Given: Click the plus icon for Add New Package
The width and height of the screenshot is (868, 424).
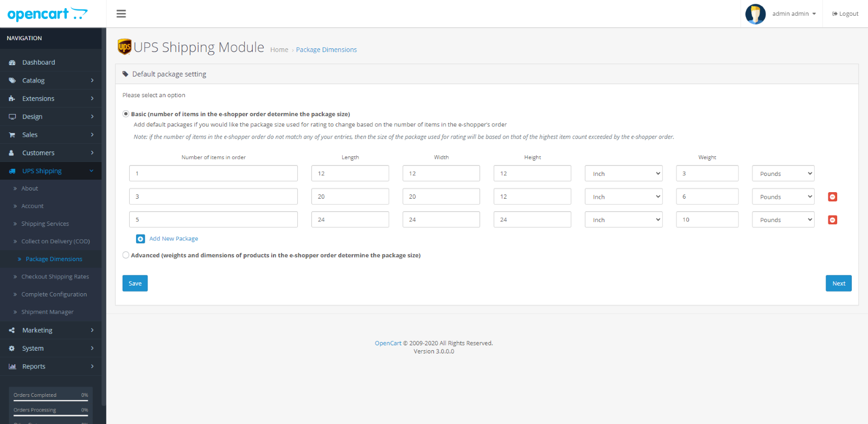Looking at the screenshot, I should click(x=141, y=239).
